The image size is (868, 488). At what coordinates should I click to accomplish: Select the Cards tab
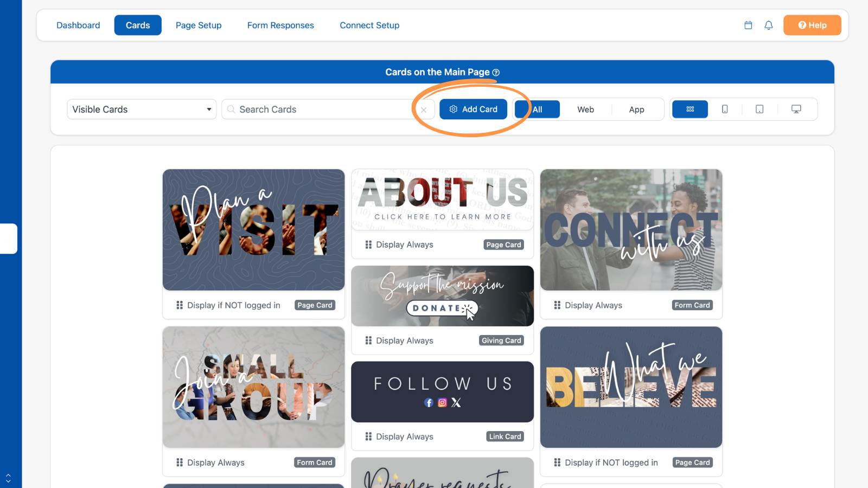[x=138, y=25]
